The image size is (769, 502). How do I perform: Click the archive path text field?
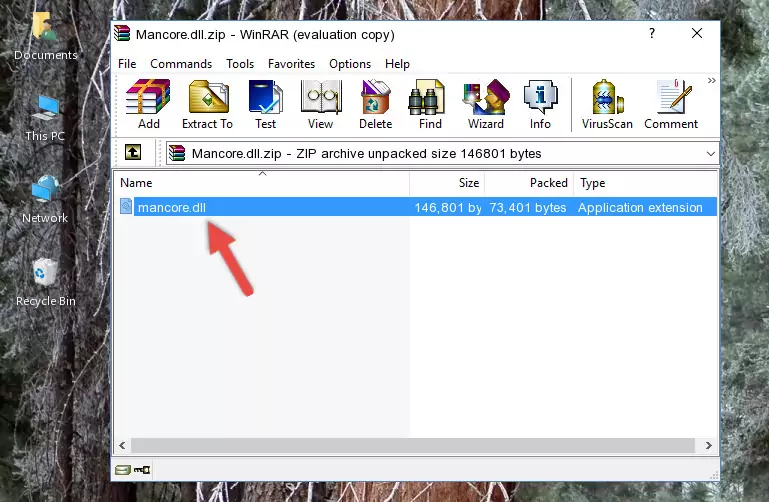442,153
